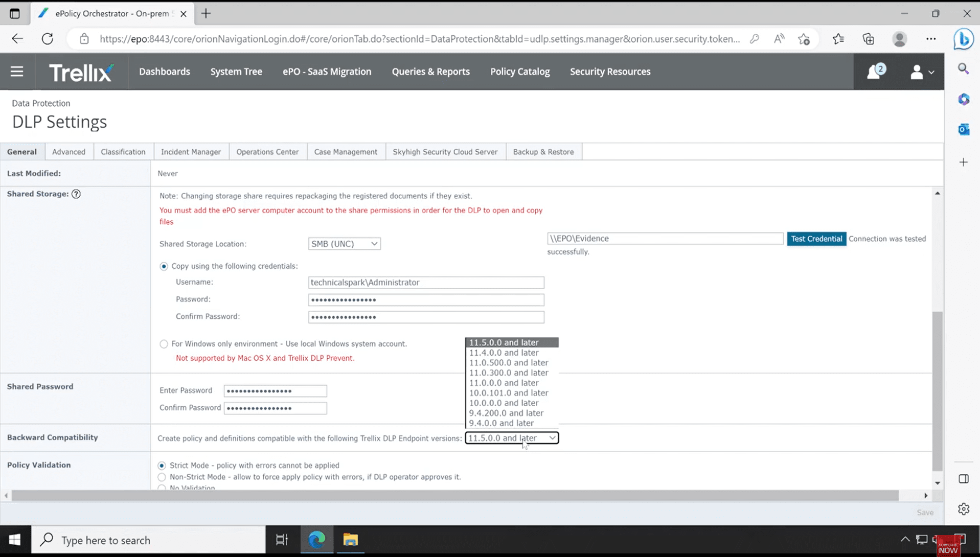The width and height of the screenshot is (980, 557).
Task: Open the Shared Storage Location dropdown
Action: [x=344, y=243]
